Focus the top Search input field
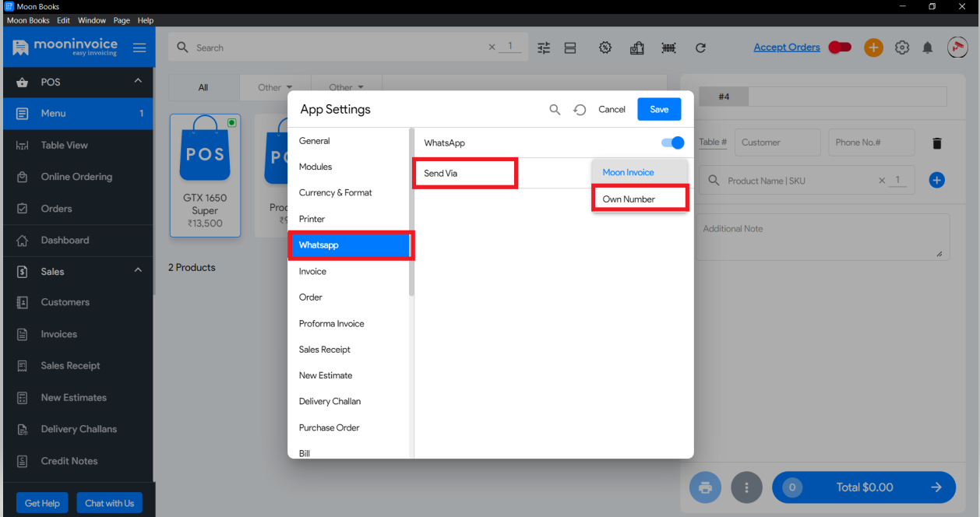Image resolution: width=980 pixels, height=517 pixels. (340, 47)
